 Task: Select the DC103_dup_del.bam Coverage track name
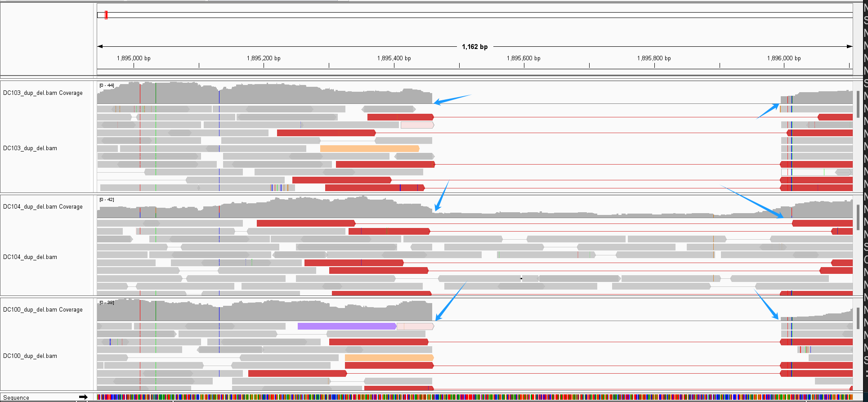point(43,93)
